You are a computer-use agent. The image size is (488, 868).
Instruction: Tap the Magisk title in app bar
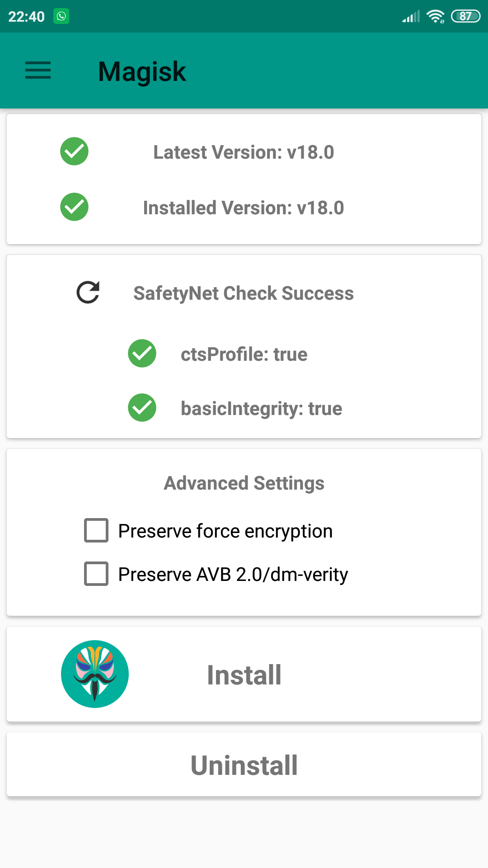(142, 71)
